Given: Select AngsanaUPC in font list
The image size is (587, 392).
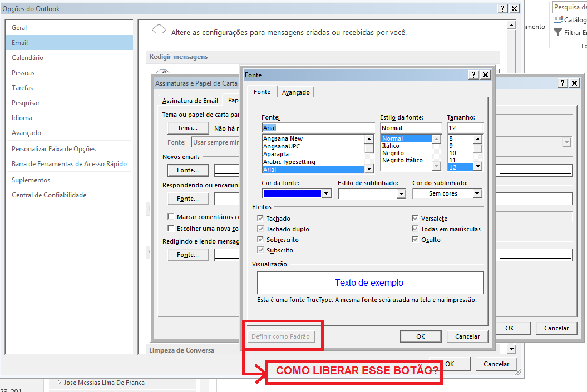Looking at the screenshot, I should tap(313, 146).
